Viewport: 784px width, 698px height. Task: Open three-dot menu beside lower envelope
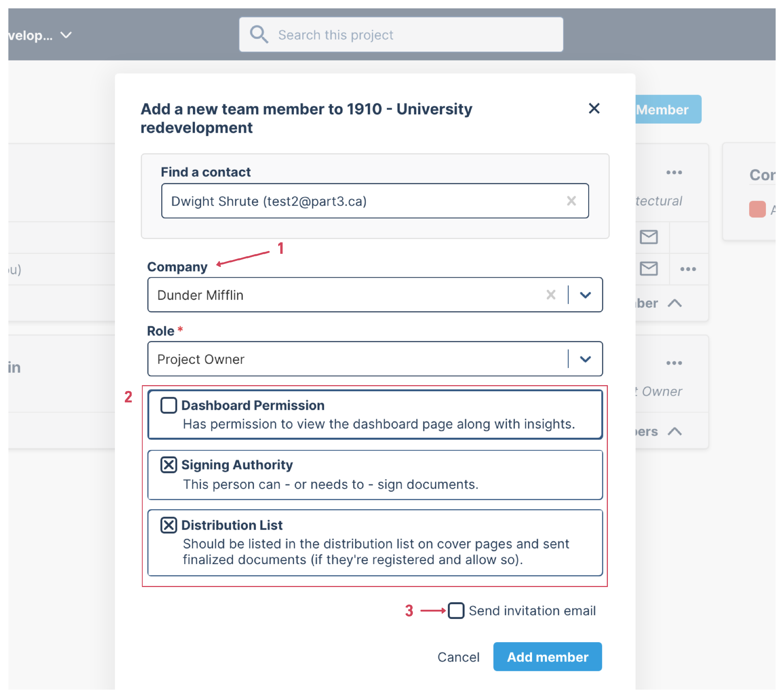[x=688, y=269]
